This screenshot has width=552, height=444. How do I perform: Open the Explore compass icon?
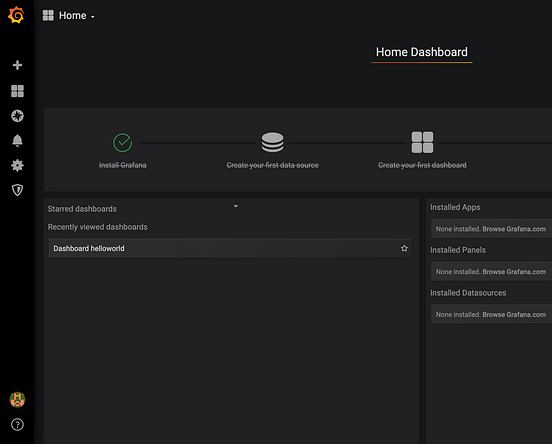17,116
